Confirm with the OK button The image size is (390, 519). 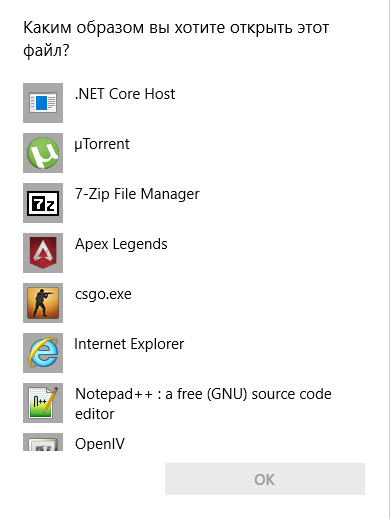pos(265,479)
